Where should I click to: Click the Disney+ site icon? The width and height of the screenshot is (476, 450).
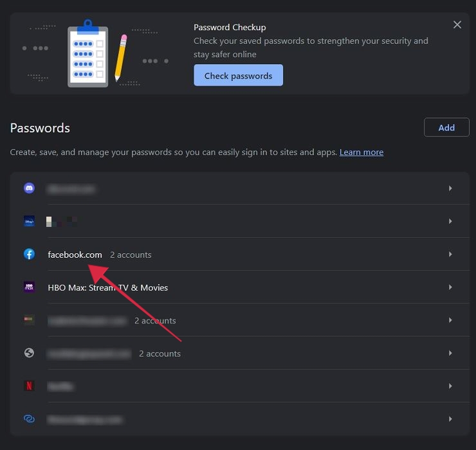point(29,221)
